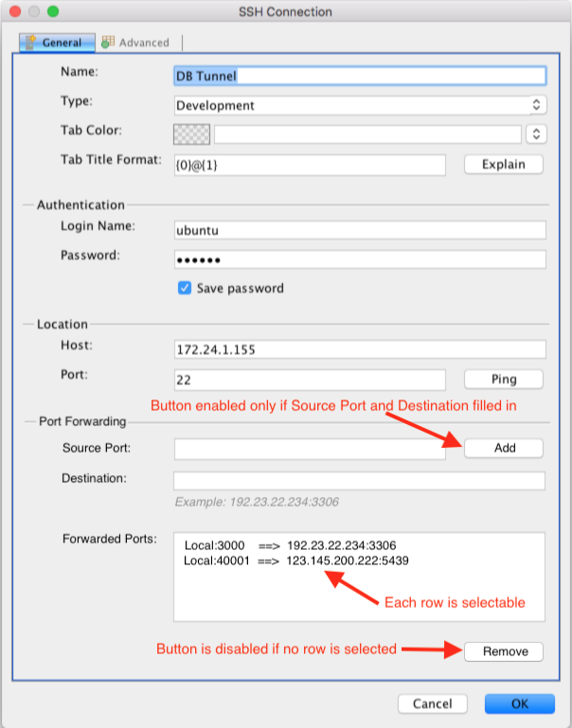
Task: Click the Tab Color checkered swatch
Action: 191,134
